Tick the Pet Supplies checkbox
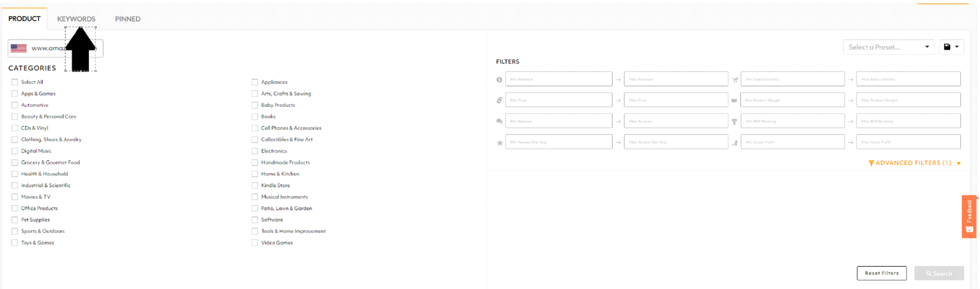 coord(15,220)
